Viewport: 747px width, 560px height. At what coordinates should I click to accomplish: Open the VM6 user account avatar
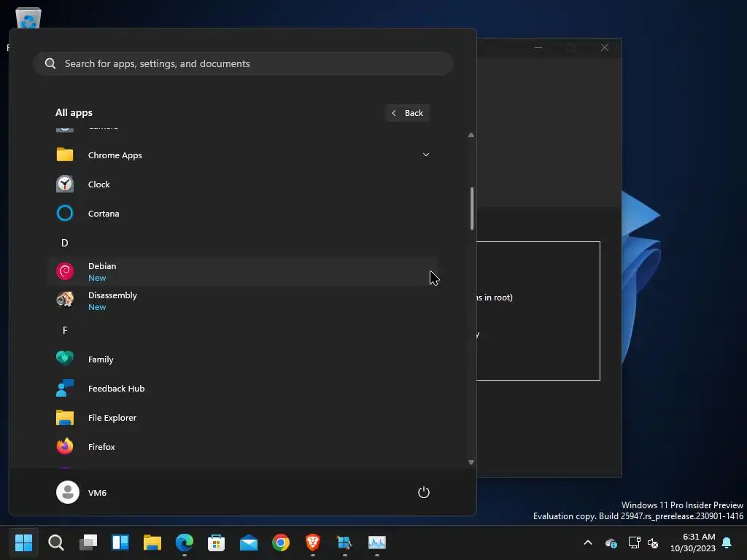pyautogui.click(x=68, y=492)
